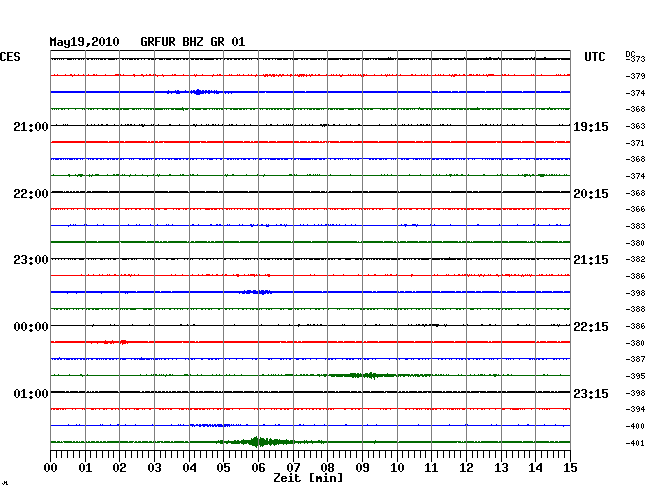This screenshot has height=494, width=650.
Task: Click the DC offset value -379
Action: 635,76
